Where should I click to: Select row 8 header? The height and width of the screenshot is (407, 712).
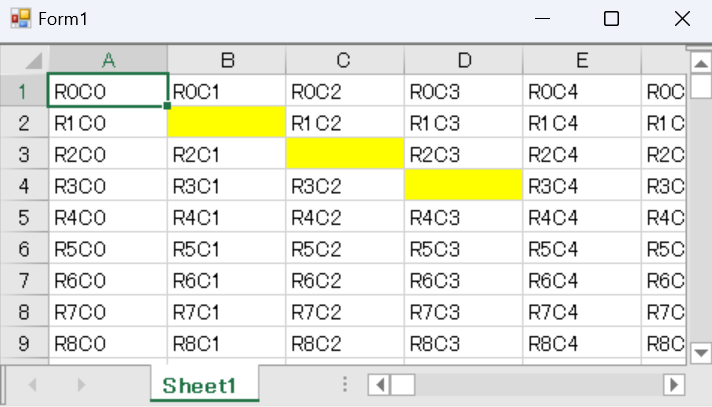25,311
